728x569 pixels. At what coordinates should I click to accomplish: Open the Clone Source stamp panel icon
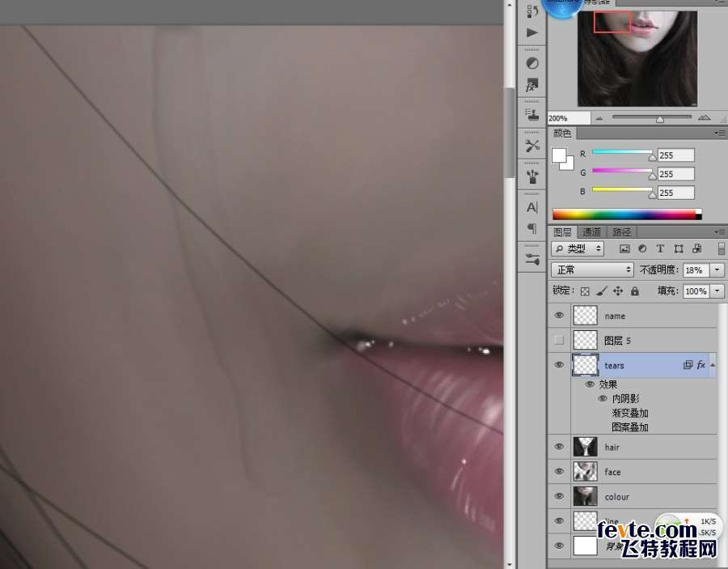coord(531,114)
